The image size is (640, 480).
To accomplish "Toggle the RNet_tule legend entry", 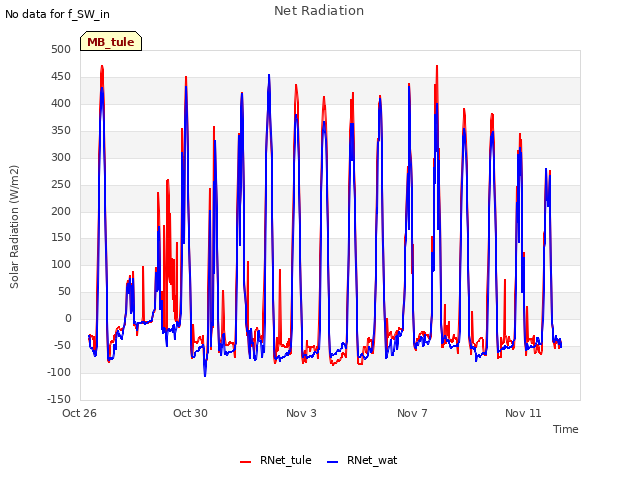I will (276, 460).
